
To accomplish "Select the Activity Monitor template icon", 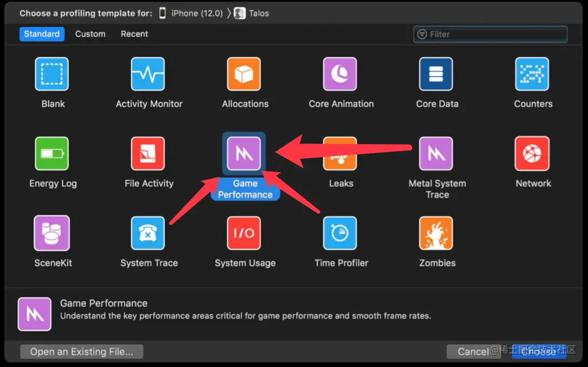I will click(x=148, y=74).
